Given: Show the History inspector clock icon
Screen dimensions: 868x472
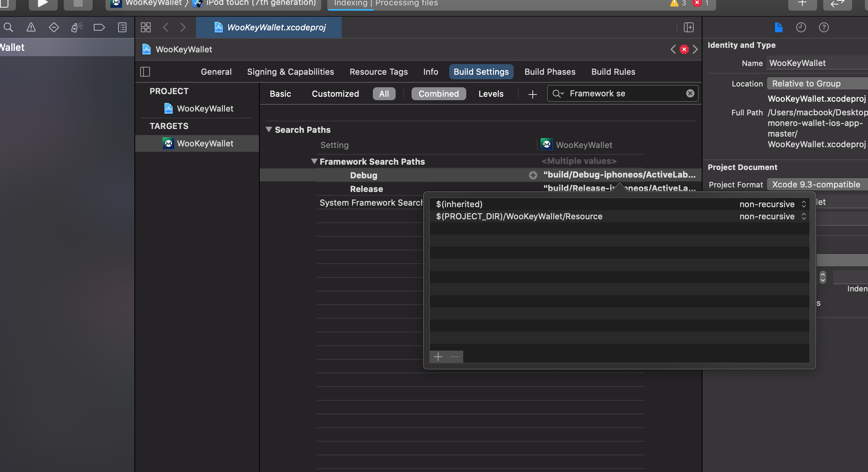Looking at the screenshot, I should (801, 27).
